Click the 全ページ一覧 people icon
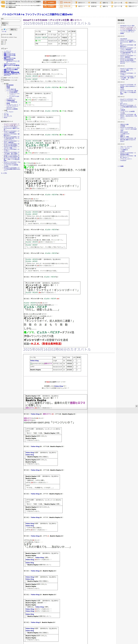The width and height of the screenshot is (138, 644). 112,2
